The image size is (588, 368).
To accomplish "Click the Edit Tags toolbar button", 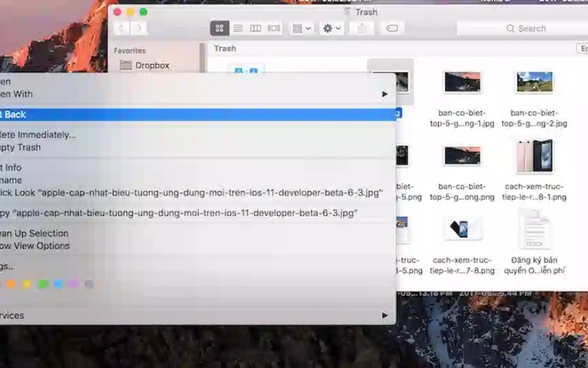I will [392, 28].
